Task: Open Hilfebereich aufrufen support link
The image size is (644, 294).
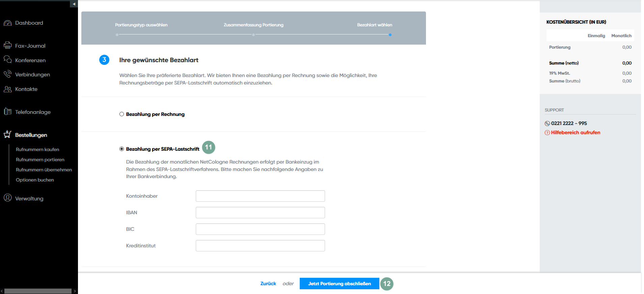Action: click(575, 132)
